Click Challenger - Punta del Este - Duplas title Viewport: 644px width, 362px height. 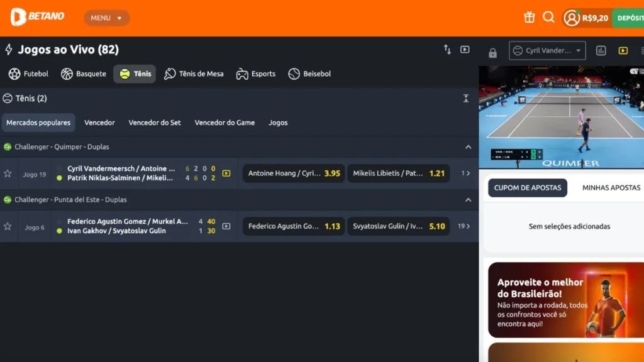[70, 200]
